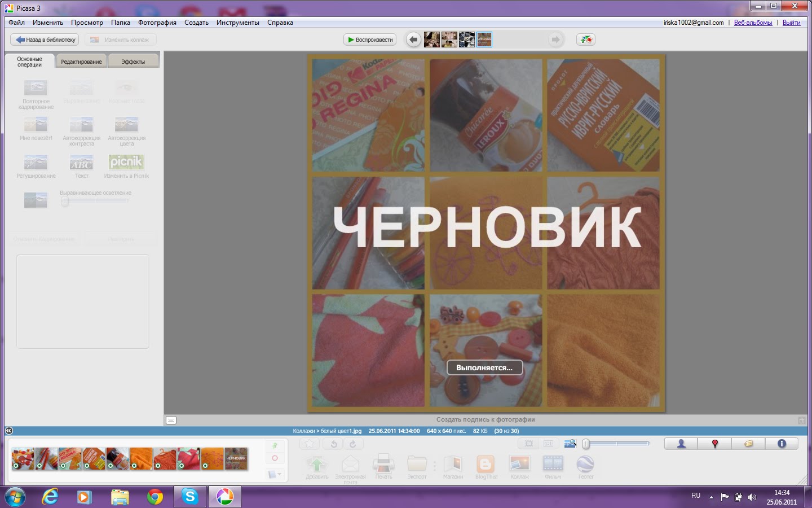Open the Веб-альбомы link
Image resolution: width=812 pixels, height=508 pixels.
[753, 23]
